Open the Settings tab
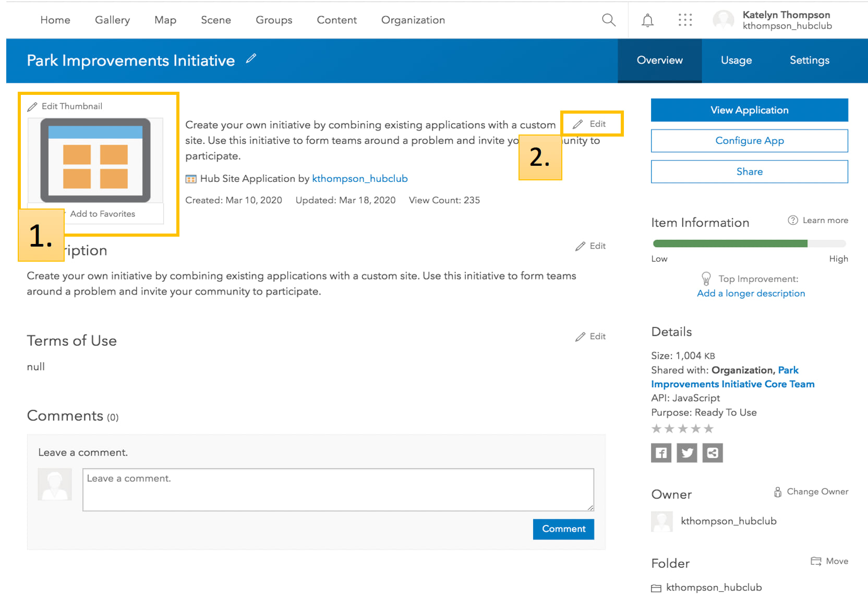This screenshot has width=868, height=612. pyautogui.click(x=809, y=60)
